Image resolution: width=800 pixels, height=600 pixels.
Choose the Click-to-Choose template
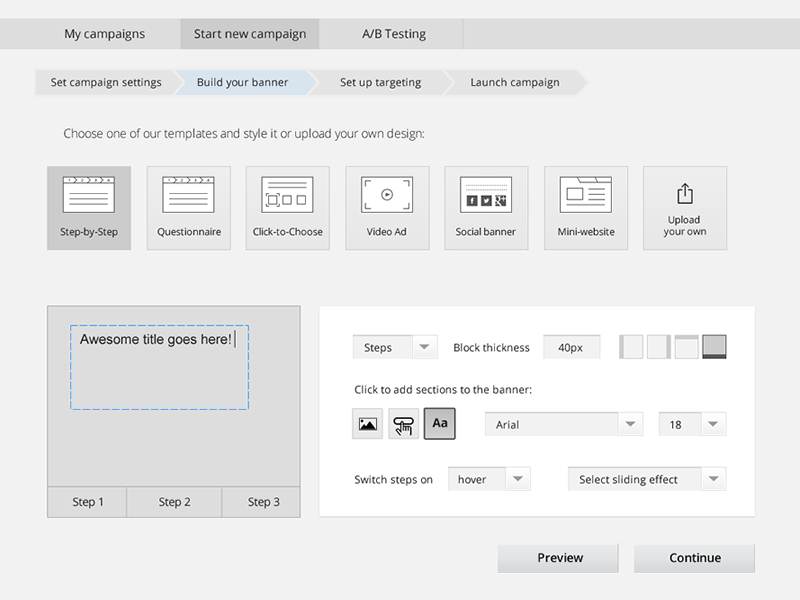[287, 206]
